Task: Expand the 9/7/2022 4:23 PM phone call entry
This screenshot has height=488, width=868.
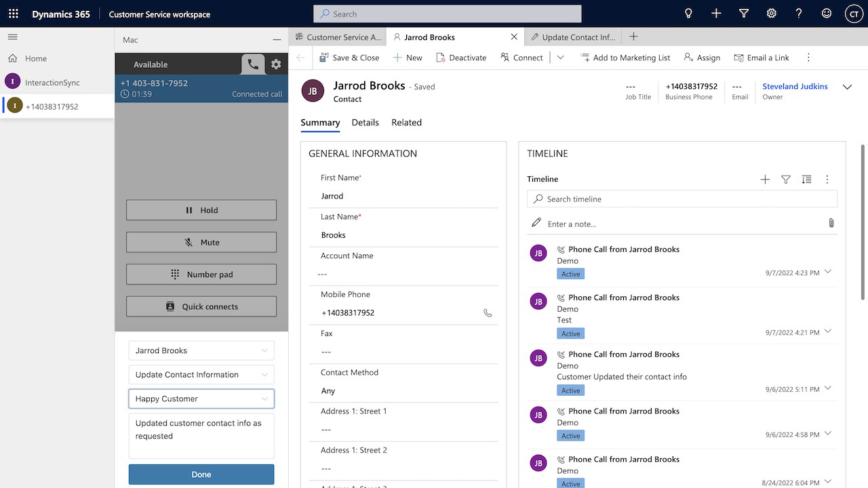Action: click(x=828, y=272)
